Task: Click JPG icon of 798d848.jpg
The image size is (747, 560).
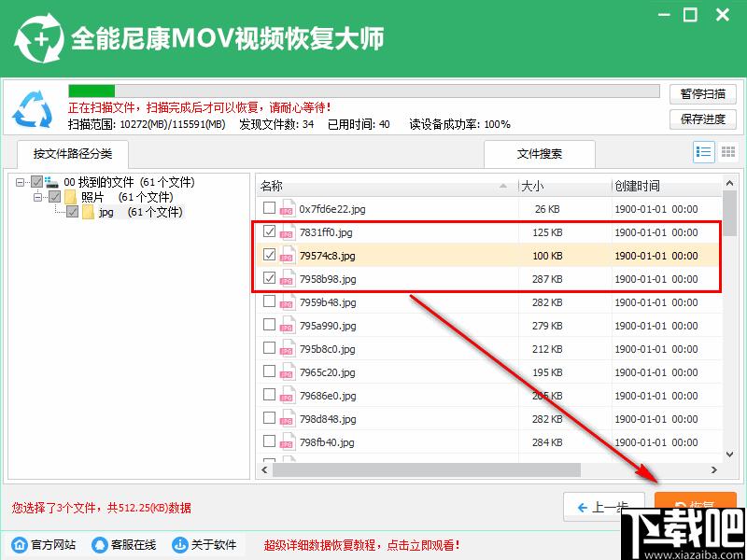Action: (287, 419)
